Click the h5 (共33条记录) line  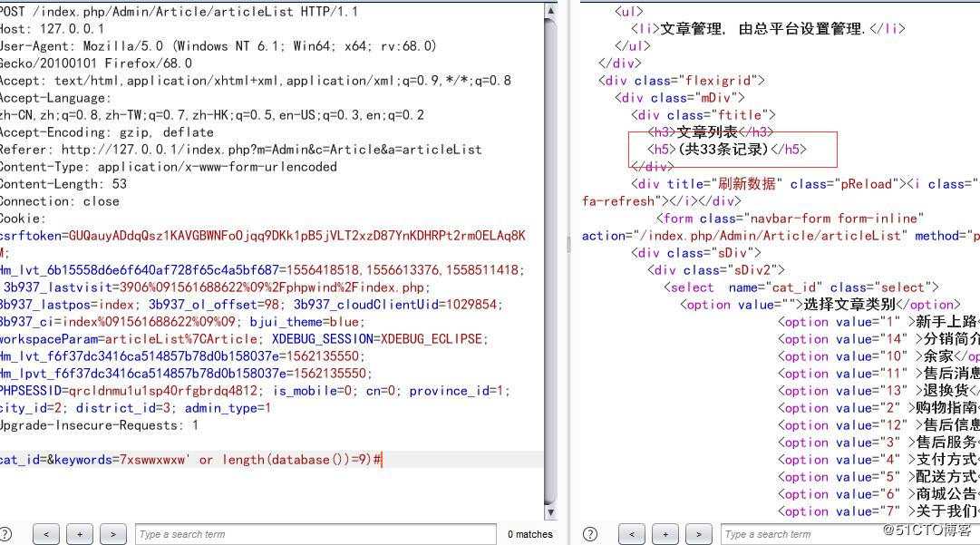point(727,150)
